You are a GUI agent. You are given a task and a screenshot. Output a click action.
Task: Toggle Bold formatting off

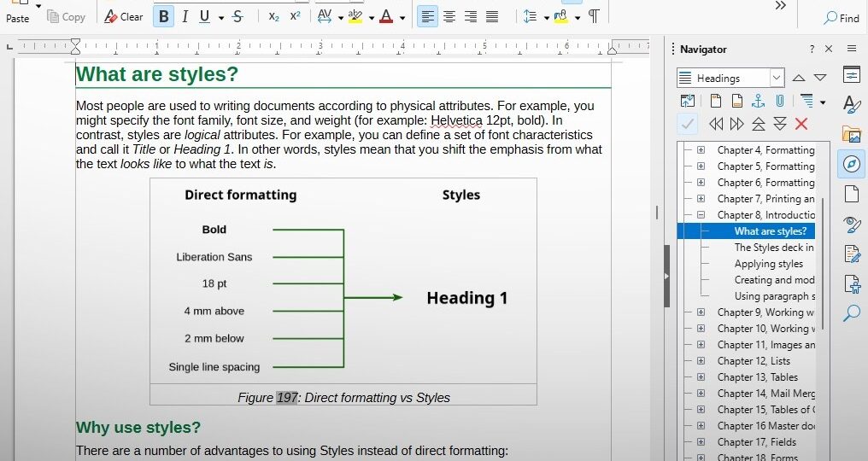163,16
